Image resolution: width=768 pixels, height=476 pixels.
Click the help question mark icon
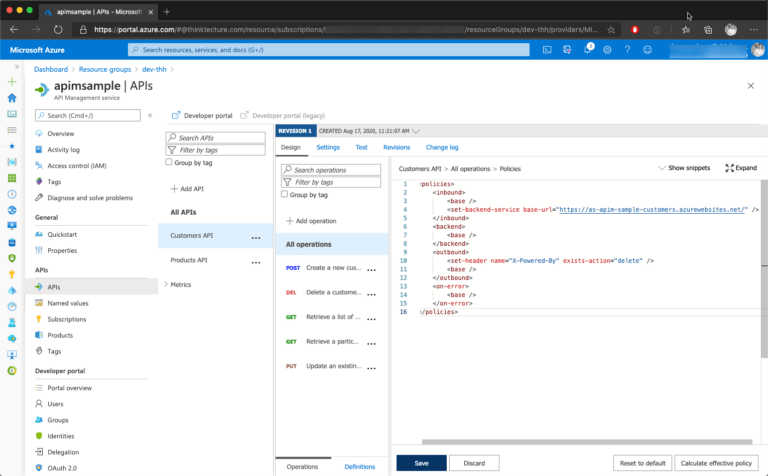(627, 50)
